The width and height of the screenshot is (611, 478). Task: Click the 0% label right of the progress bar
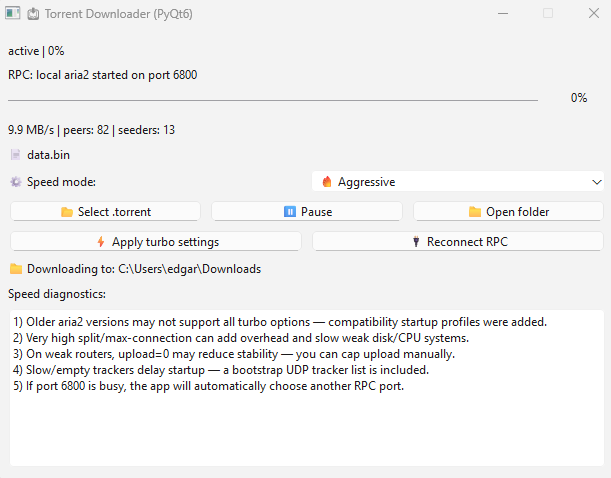point(579,98)
